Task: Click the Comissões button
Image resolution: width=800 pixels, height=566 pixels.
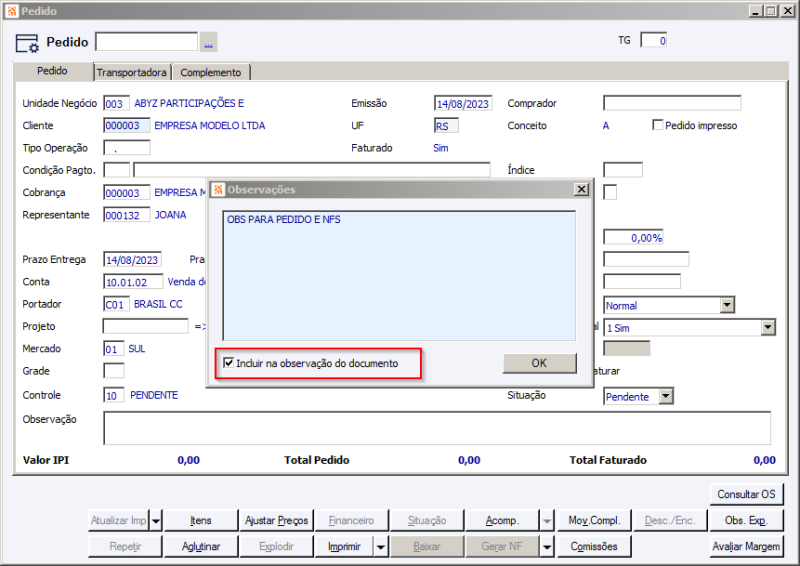Action: point(594,547)
